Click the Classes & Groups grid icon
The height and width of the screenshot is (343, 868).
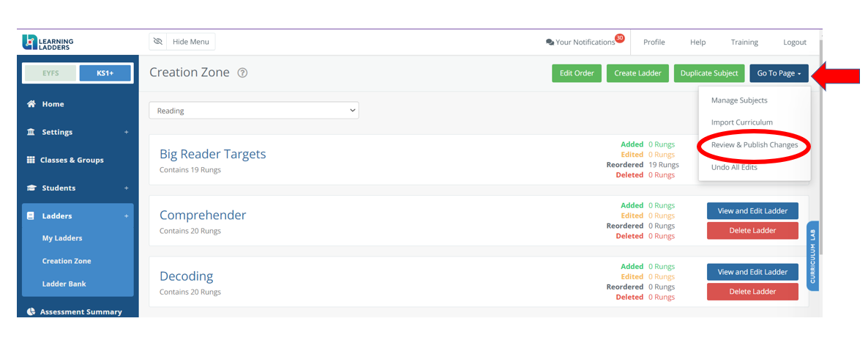[31, 160]
